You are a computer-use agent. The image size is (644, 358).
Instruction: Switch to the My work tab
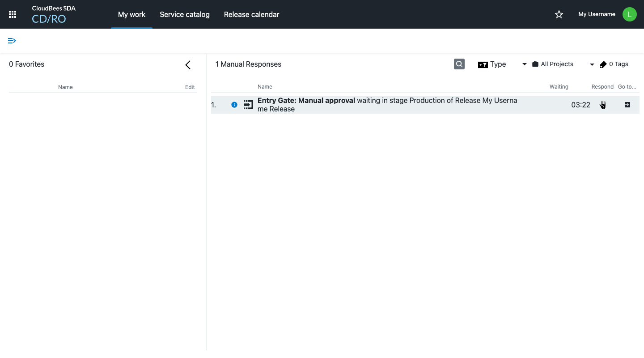pyautogui.click(x=131, y=14)
